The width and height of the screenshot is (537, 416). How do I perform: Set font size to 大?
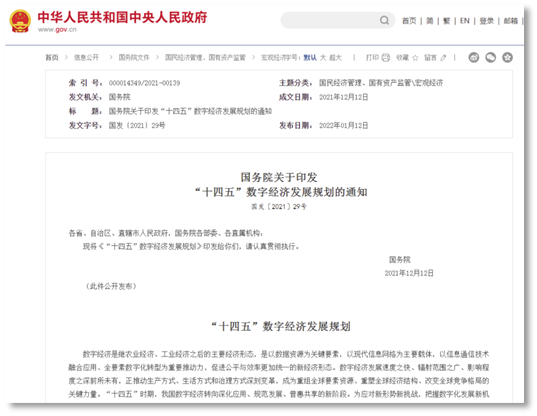pos(323,58)
